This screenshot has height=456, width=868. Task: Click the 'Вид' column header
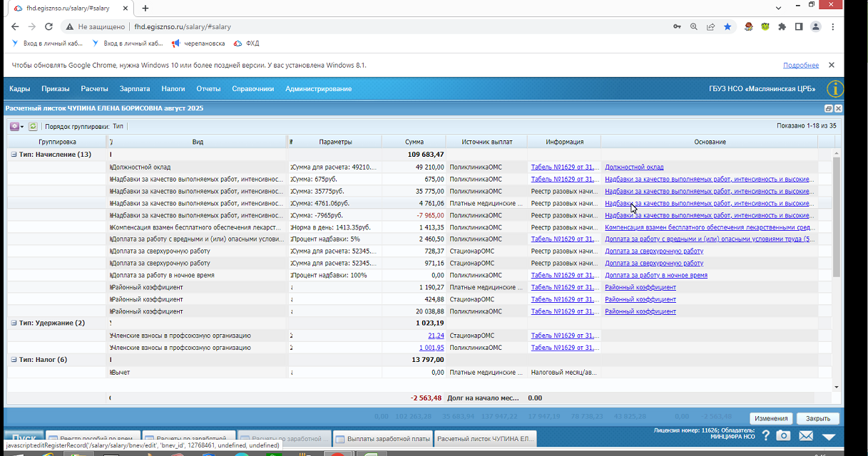click(198, 142)
